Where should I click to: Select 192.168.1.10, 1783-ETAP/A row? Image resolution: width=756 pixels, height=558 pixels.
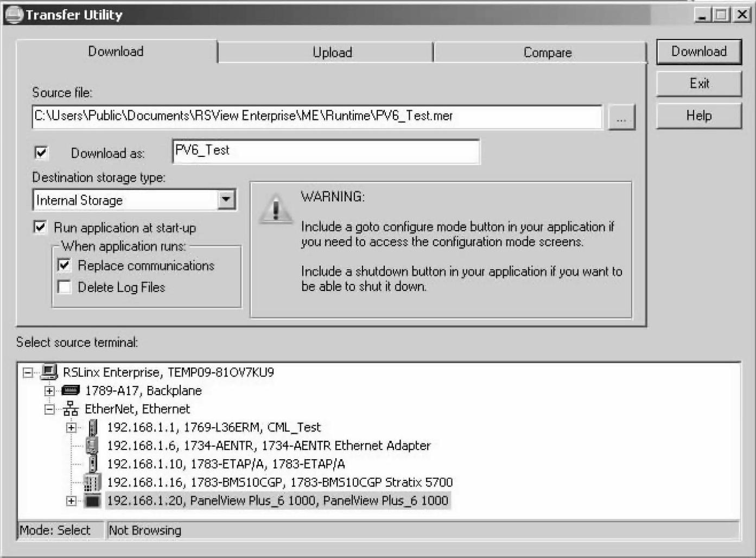tap(226, 464)
